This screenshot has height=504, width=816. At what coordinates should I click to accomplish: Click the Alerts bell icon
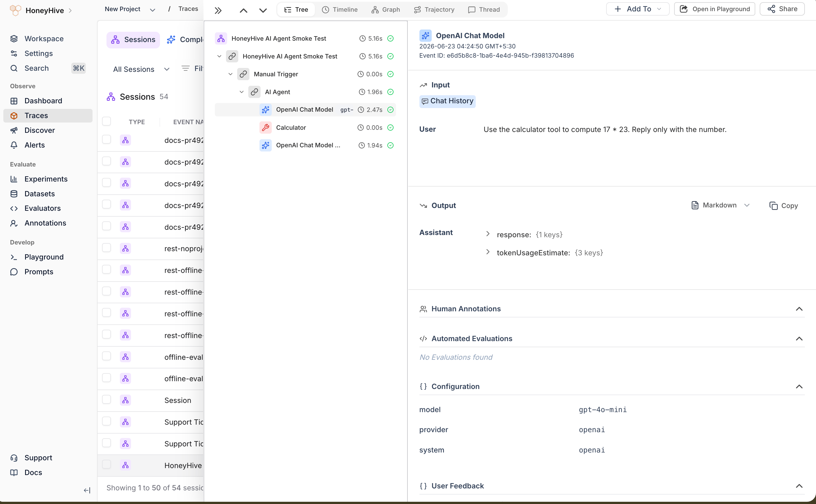coord(14,145)
